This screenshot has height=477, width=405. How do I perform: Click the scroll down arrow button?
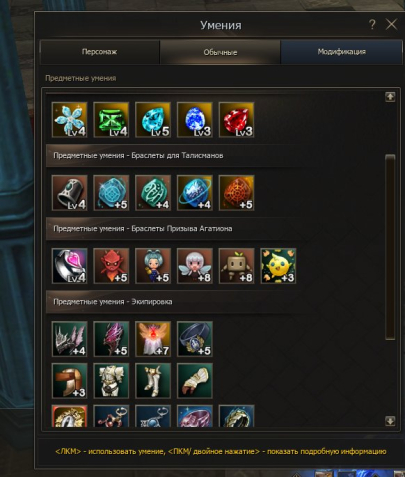coord(390,421)
